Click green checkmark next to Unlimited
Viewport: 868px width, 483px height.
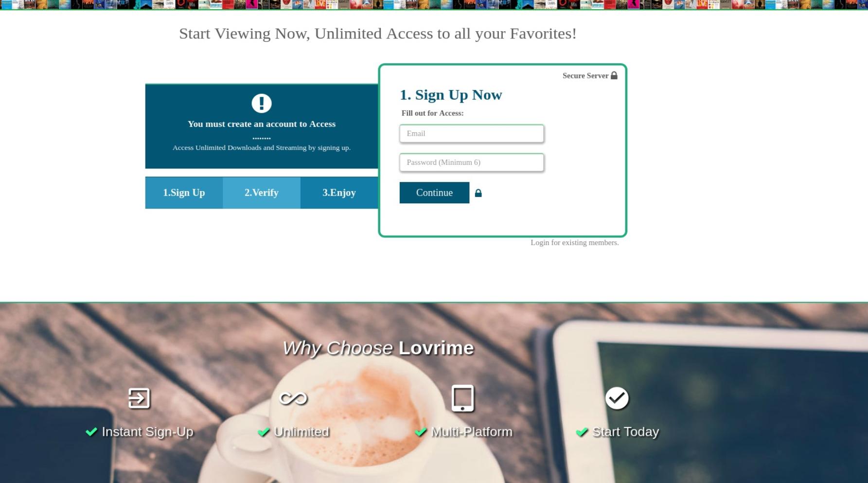(264, 431)
